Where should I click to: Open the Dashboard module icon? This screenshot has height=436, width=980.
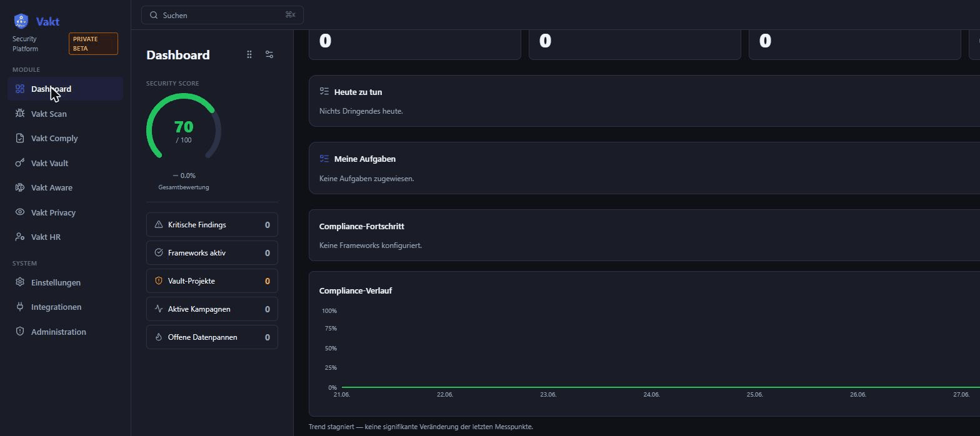[20, 89]
